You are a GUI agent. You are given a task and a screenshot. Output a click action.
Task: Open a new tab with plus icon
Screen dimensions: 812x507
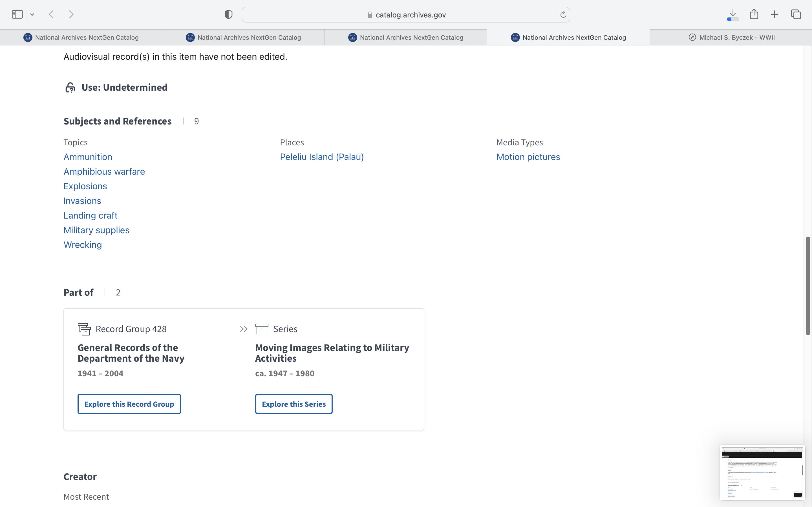[775, 14]
